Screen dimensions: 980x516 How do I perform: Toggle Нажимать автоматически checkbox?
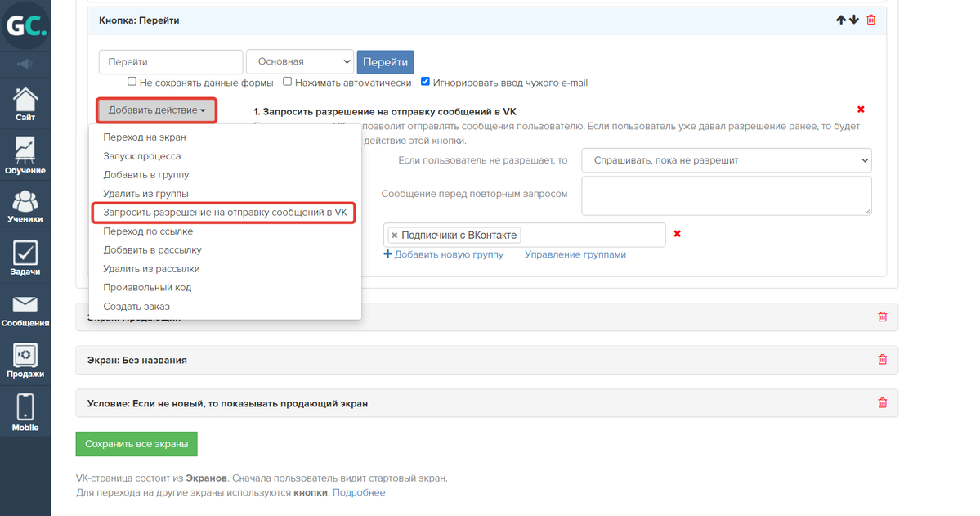pyautogui.click(x=288, y=82)
